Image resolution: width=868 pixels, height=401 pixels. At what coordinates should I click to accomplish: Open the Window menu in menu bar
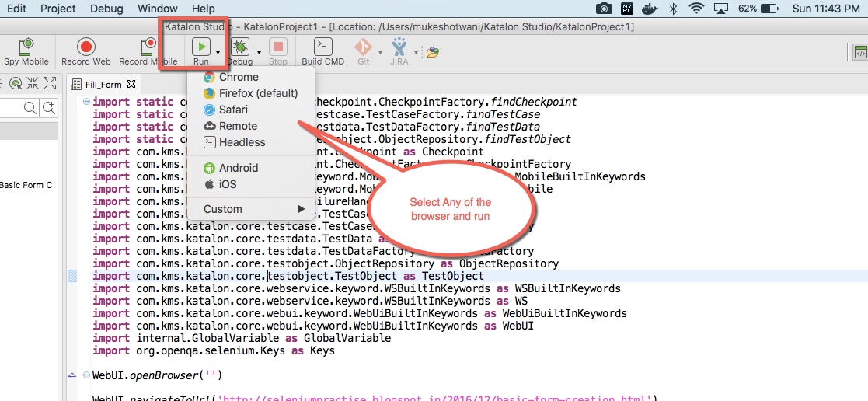point(157,9)
